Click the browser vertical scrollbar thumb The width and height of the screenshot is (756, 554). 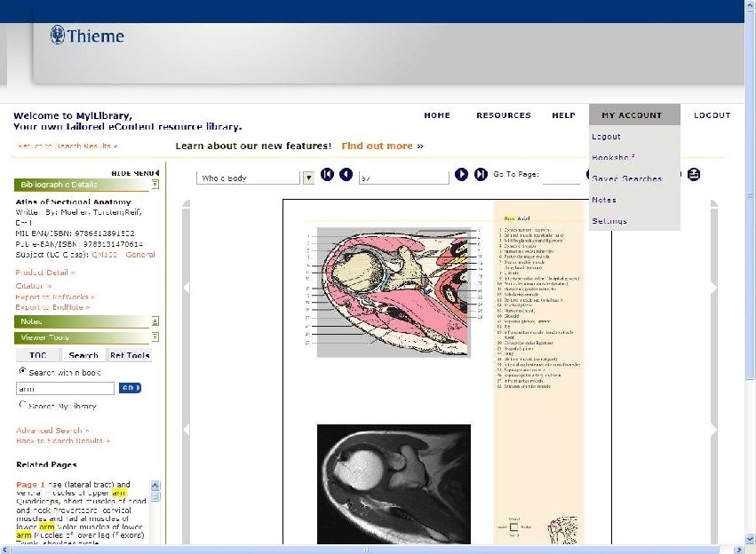[x=750, y=197]
